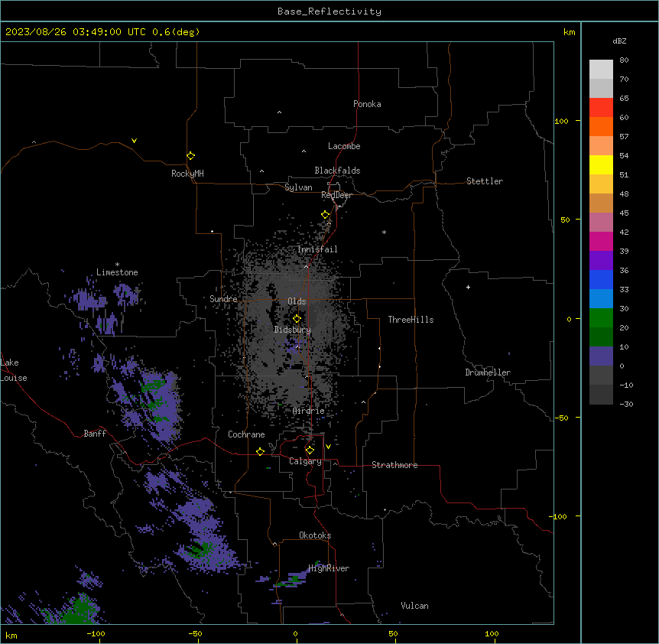Click the RockyMH label
This screenshot has height=644, width=659.
coord(187,174)
